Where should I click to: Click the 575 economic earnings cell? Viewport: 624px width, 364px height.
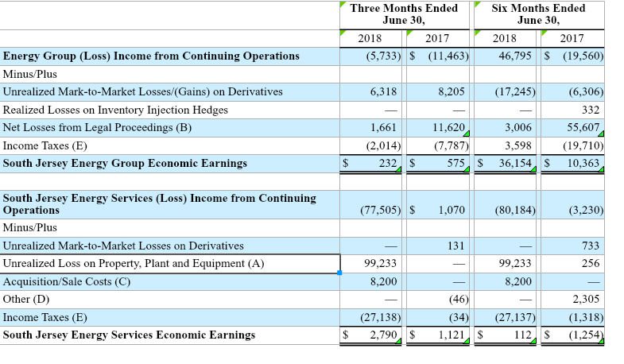tap(438, 164)
